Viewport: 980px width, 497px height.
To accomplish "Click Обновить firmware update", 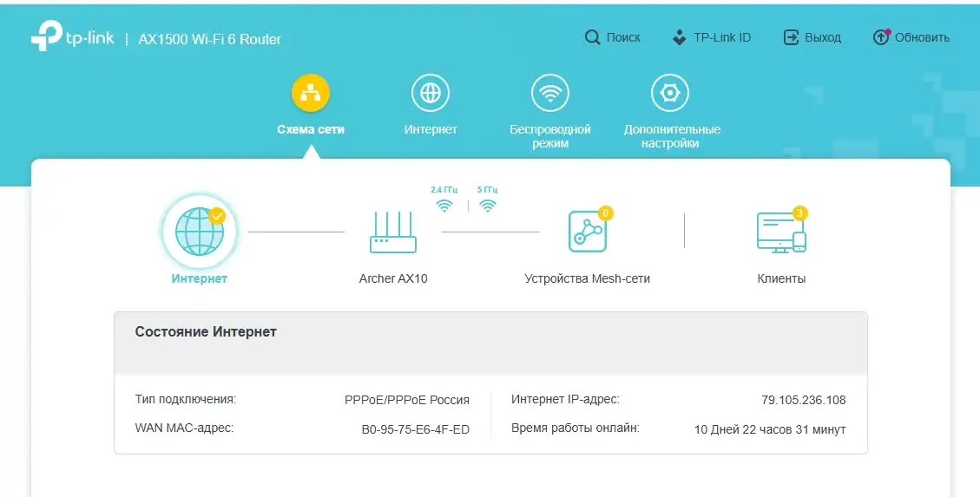I will coord(911,37).
